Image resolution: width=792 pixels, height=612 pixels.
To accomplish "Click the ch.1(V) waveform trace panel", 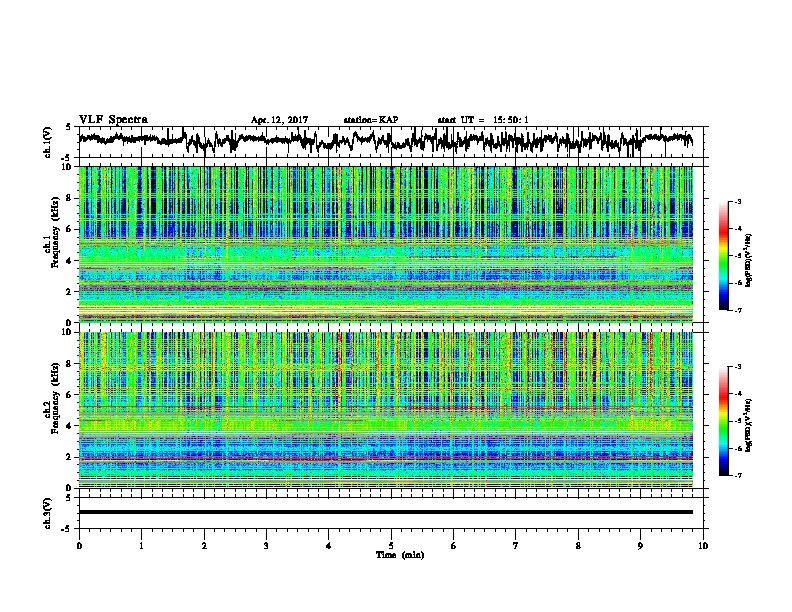I will coord(390,142).
